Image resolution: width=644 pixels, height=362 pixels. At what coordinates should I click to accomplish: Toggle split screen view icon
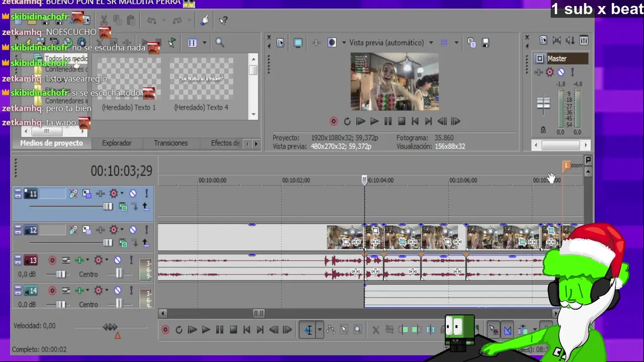pos(332,43)
